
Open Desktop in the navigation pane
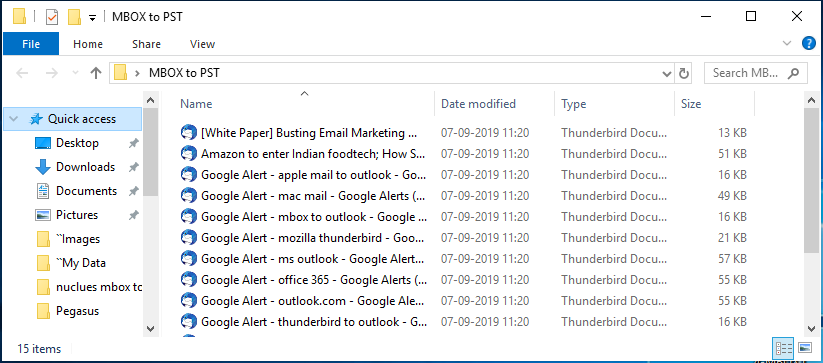click(x=77, y=143)
